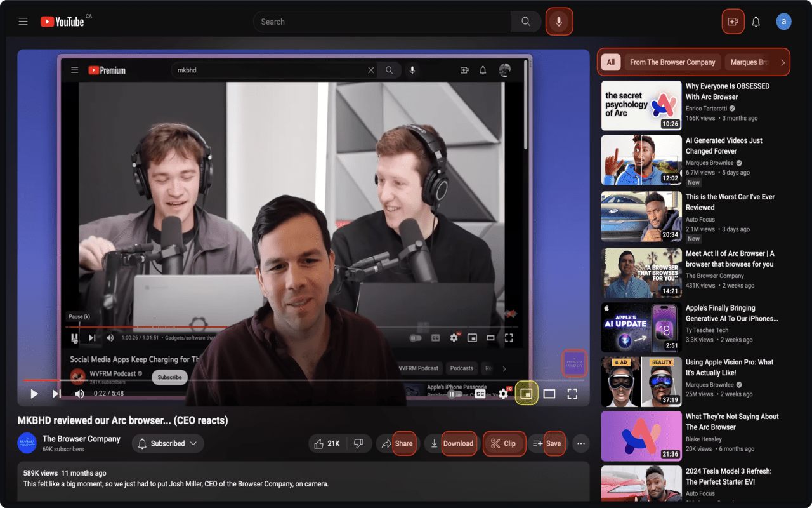
Task: Click title 'Apple's Finally Bringing Generative AI'
Action: (731, 313)
